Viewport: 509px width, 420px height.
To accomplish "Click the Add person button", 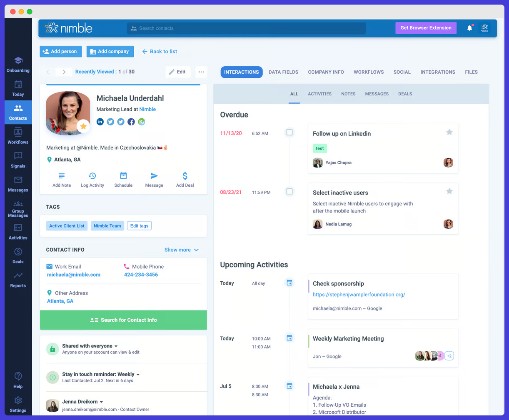I will pyautogui.click(x=61, y=52).
